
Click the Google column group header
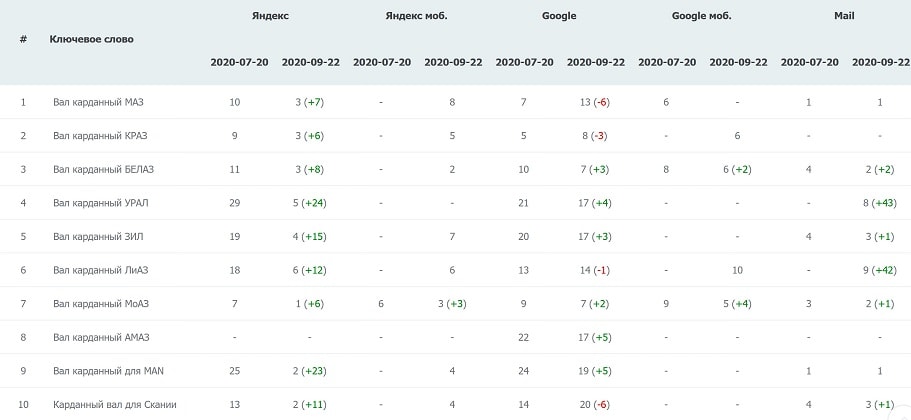tap(559, 16)
